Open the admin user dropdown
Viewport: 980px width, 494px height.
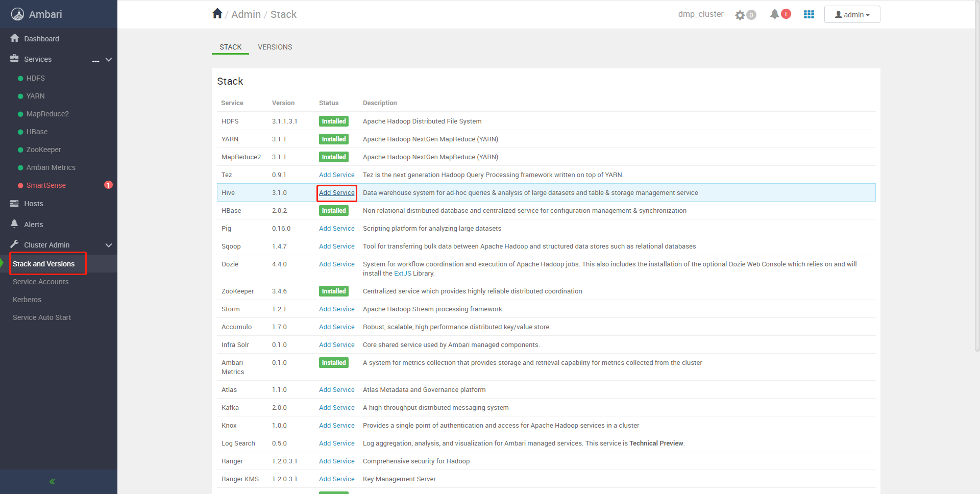[852, 15]
